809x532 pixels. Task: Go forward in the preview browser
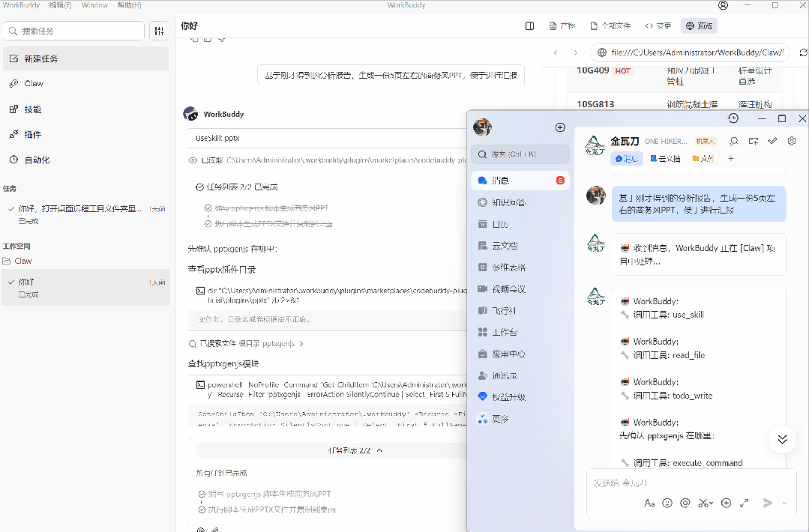[x=575, y=52]
